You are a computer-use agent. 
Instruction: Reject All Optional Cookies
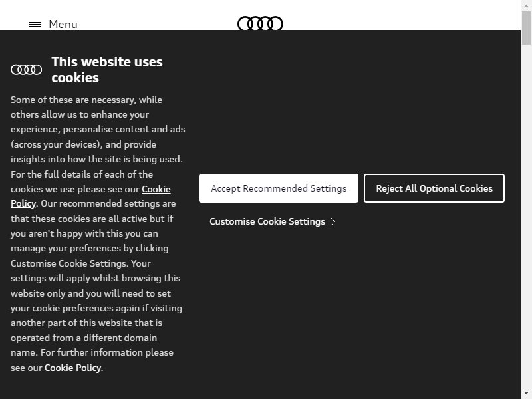(434, 188)
